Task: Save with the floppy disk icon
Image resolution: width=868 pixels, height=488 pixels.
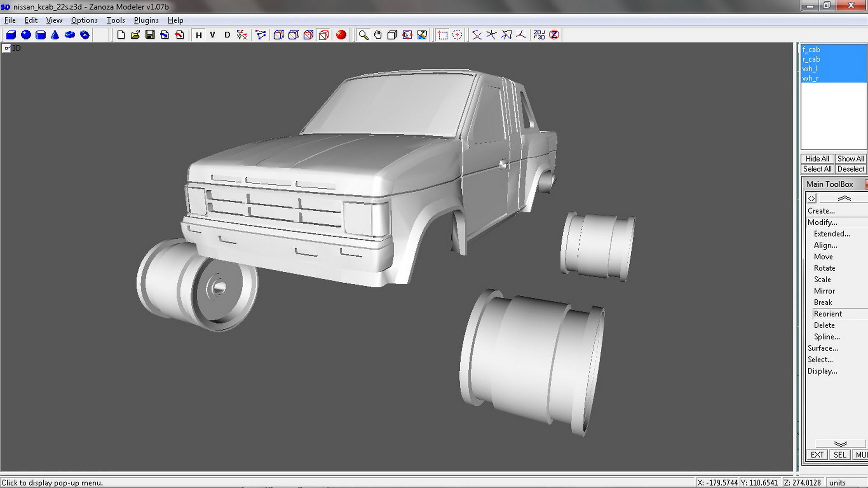Action: tap(150, 35)
